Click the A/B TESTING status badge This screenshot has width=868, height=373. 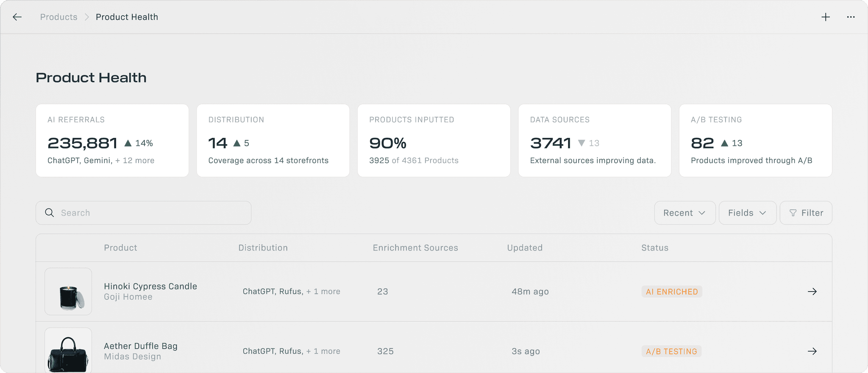pos(671,351)
